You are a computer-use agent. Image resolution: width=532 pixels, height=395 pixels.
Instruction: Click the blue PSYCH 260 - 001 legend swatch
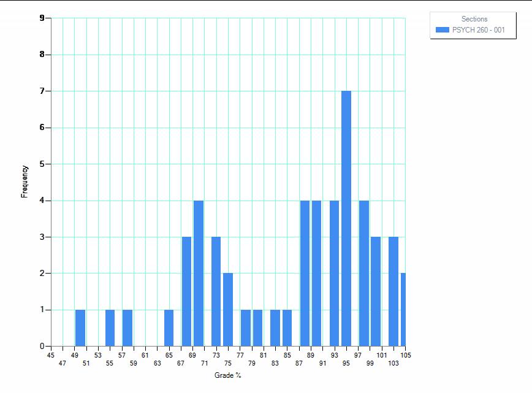(442, 30)
